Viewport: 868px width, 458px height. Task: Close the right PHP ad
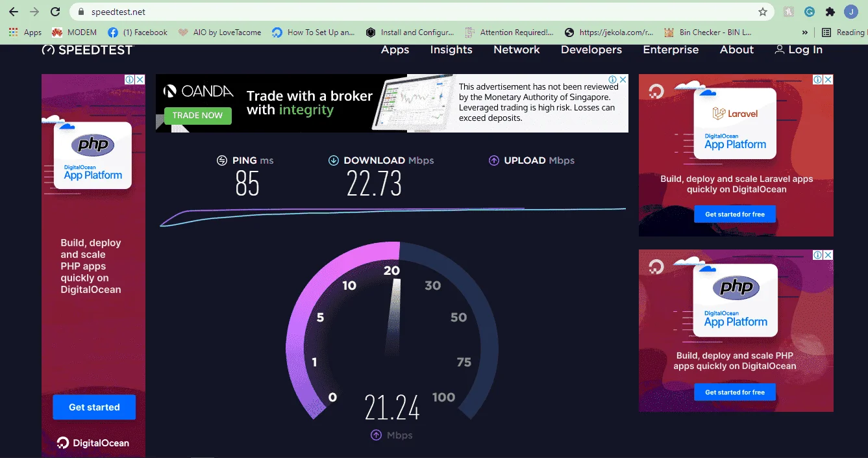(x=828, y=255)
